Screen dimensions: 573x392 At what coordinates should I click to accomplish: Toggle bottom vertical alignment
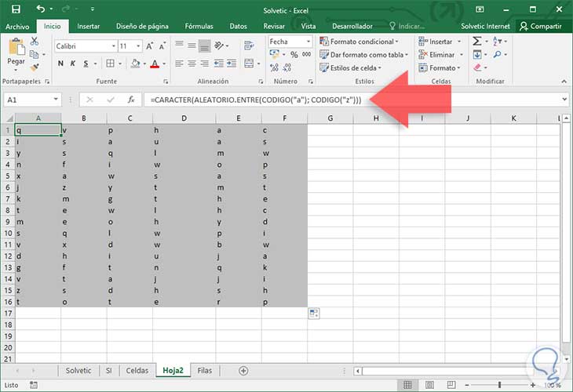[205, 46]
